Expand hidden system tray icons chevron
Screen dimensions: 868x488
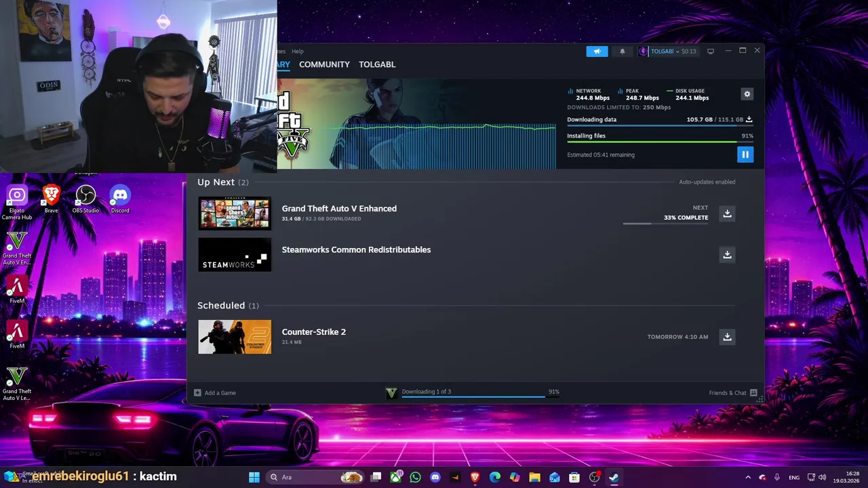(748, 477)
